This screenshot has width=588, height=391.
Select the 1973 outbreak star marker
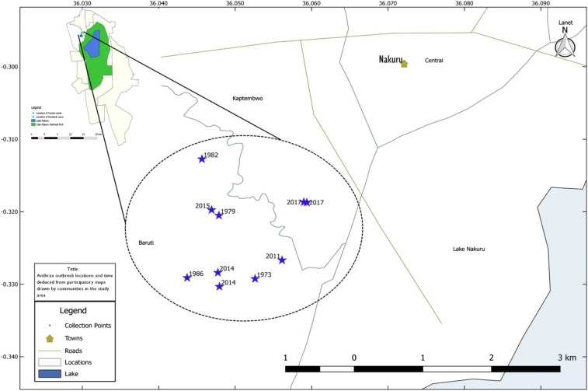point(255,278)
